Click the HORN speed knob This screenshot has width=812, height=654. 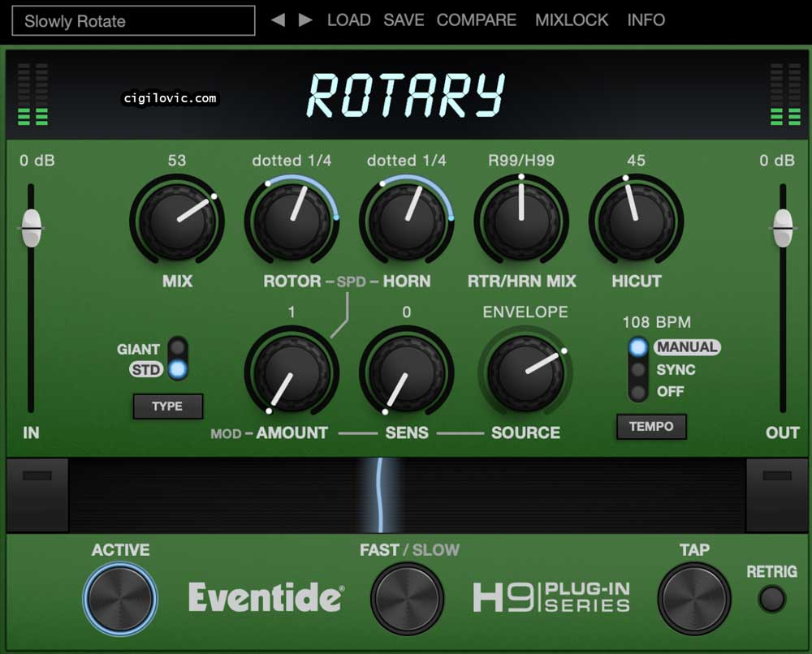(406, 221)
